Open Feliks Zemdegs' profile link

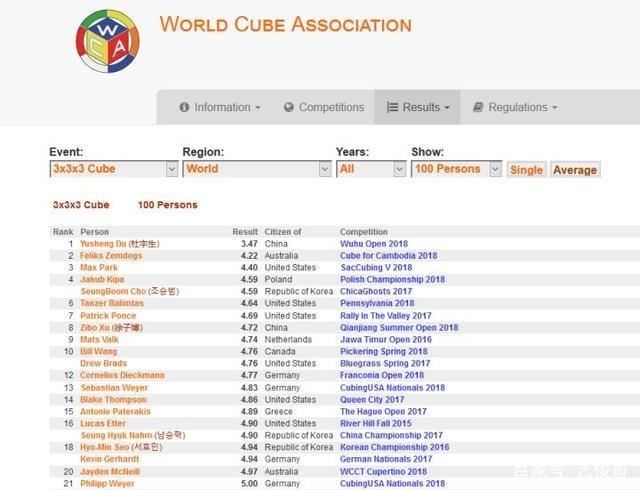(x=111, y=256)
